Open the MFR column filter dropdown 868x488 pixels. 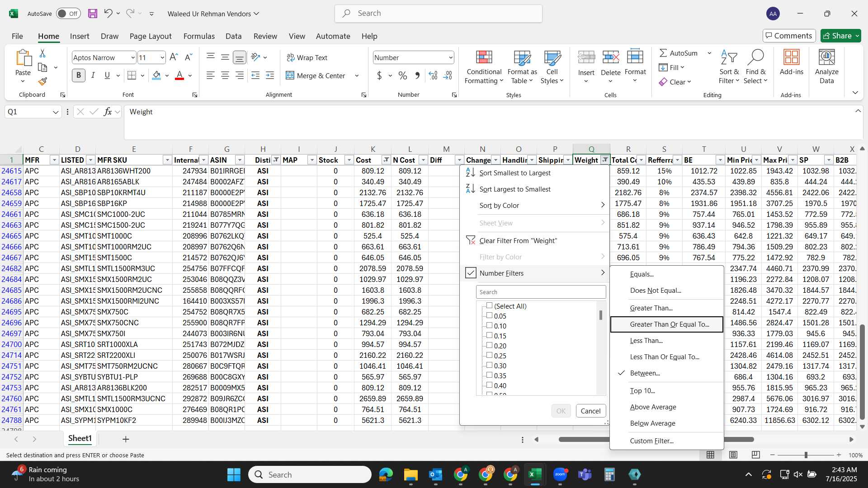pyautogui.click(x=54, y=160)
